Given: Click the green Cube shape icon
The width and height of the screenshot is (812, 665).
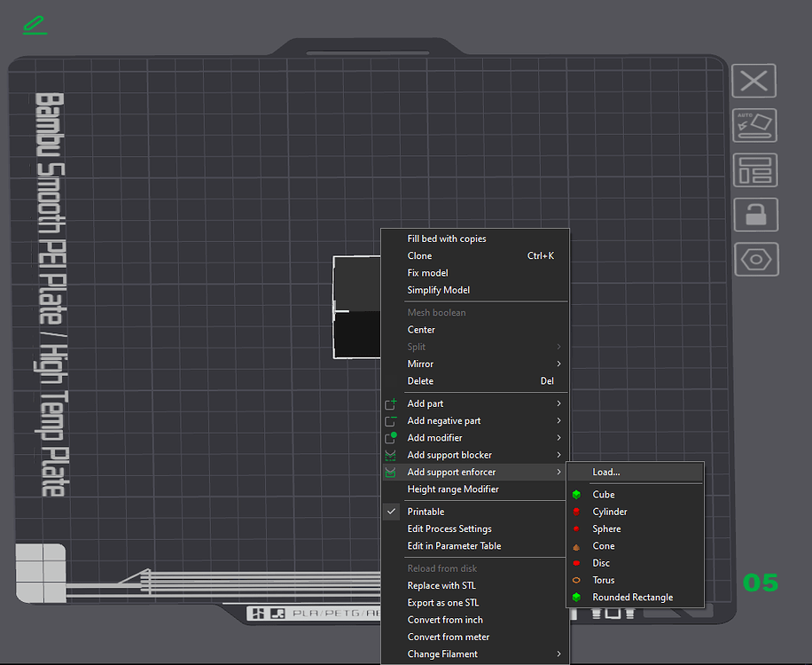Looking at the screenshot, I should 576,495.
